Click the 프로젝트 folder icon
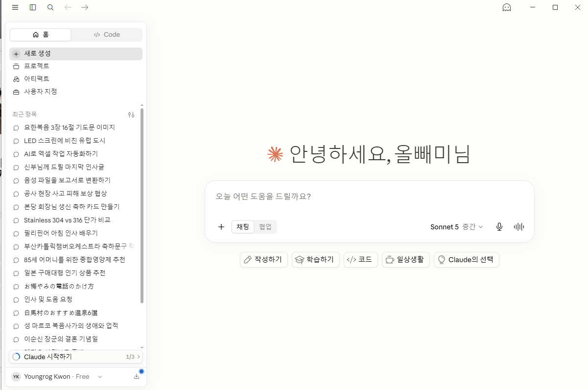Viewport: 588px width, 390px height. click(x=16, y=66)
